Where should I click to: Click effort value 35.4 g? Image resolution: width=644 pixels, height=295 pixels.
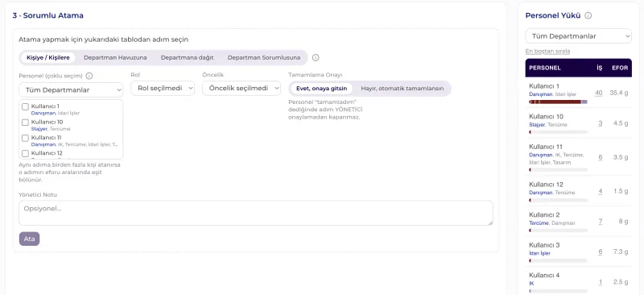(x=619, y=93)
